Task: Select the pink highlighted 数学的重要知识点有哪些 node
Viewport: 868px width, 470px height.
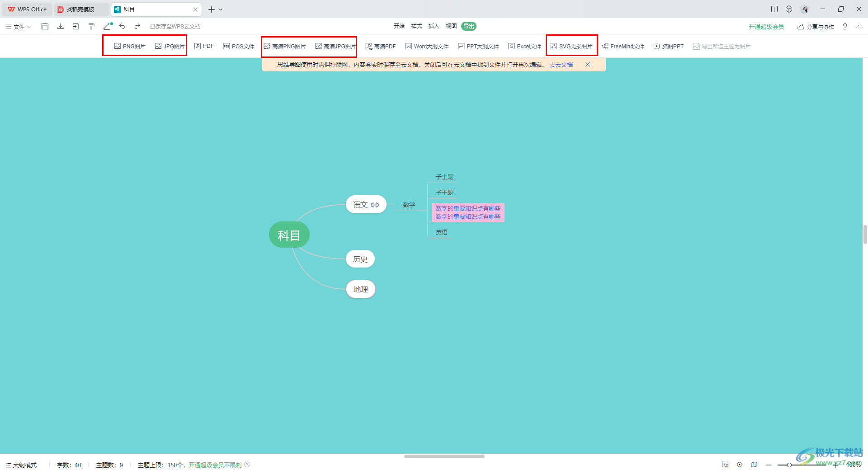Action: 468,212
